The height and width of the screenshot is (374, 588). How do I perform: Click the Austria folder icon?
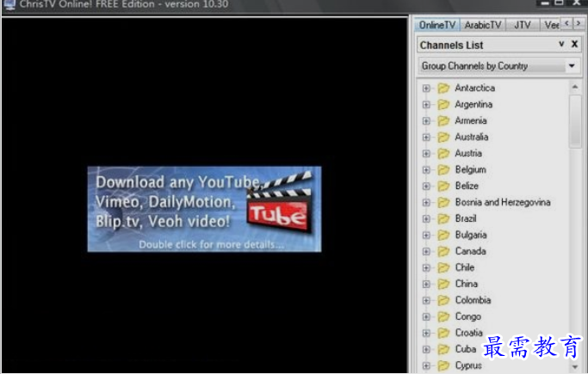click(443, 154)
